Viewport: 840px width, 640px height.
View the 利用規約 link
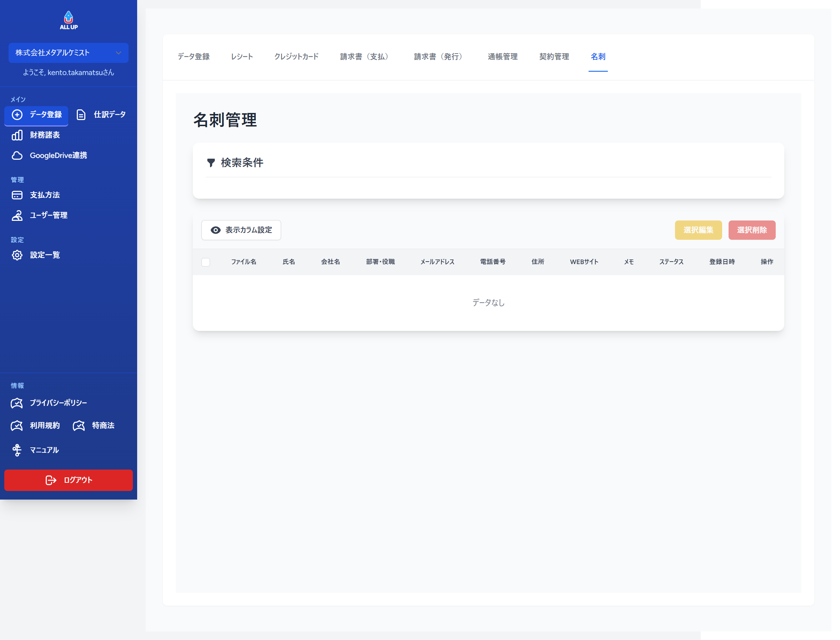coord(35,426)
